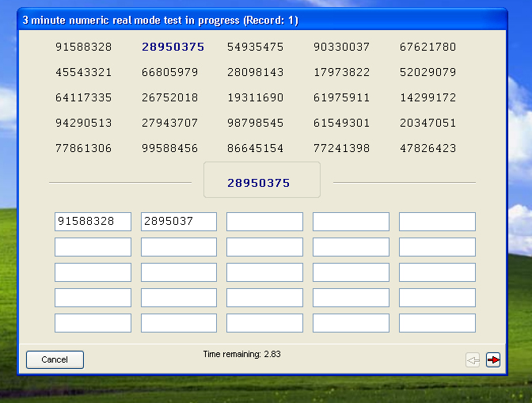Click the number 66805979
Screen dimensions: 532x403
pyautogui.click(x=170, y=72)
